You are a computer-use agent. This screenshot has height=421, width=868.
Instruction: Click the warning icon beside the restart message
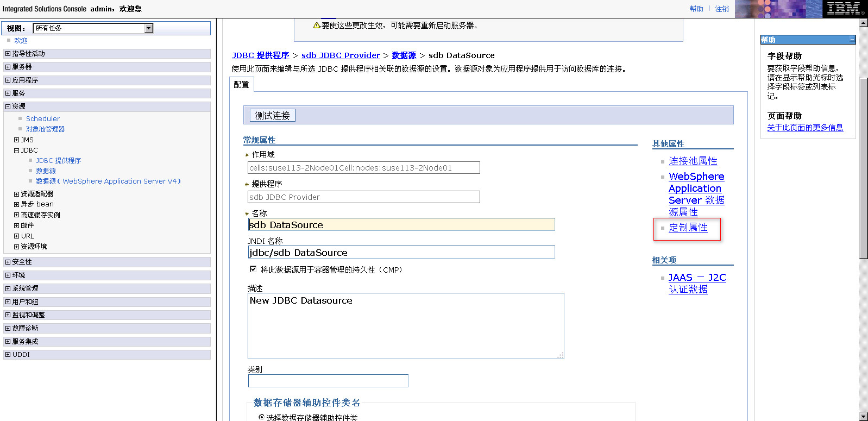coord(317,26)
